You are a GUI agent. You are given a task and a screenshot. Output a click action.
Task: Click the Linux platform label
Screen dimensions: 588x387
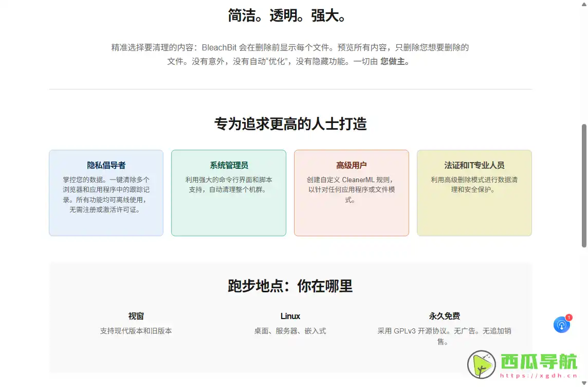pos(290,316)
